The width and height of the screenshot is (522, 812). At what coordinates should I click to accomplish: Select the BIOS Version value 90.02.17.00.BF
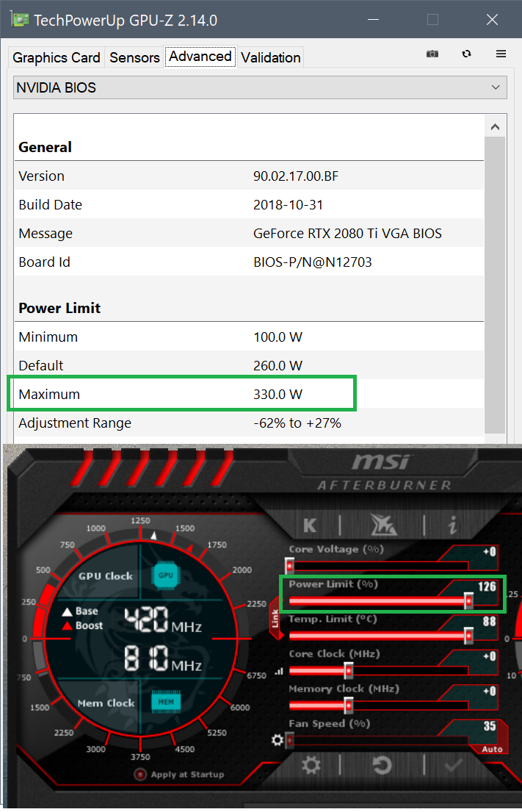coord(295,176)
